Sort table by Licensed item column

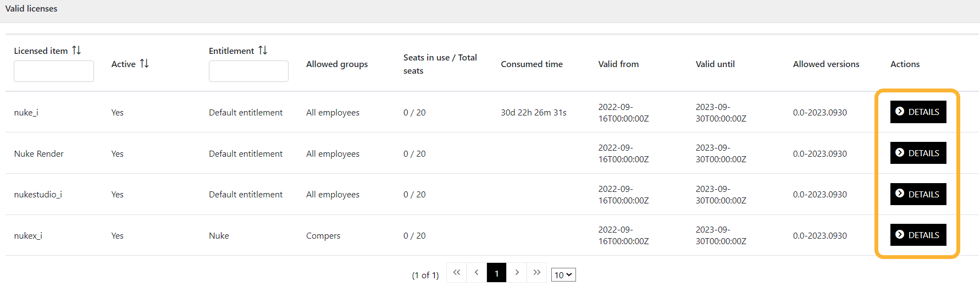click(x=76, y=51)
